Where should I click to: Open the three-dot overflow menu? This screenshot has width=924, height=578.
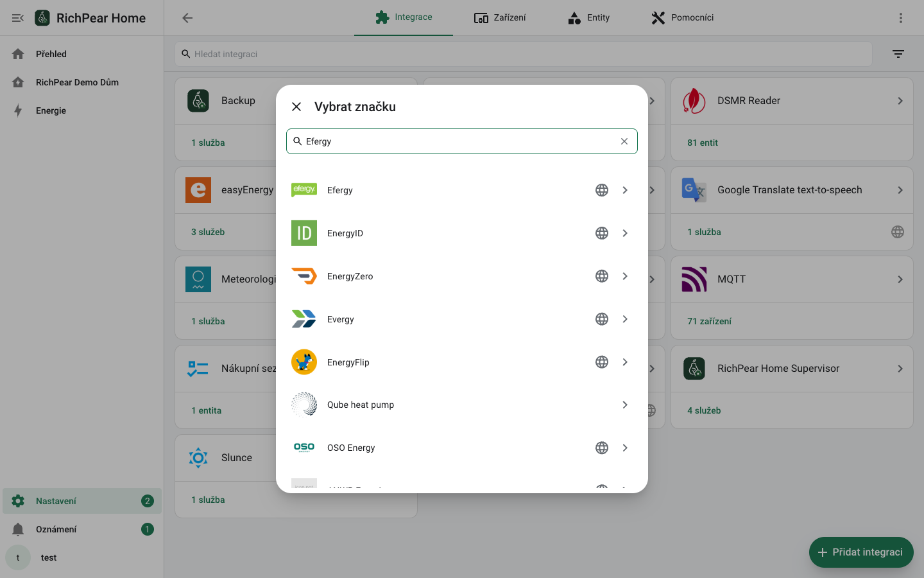901,18
